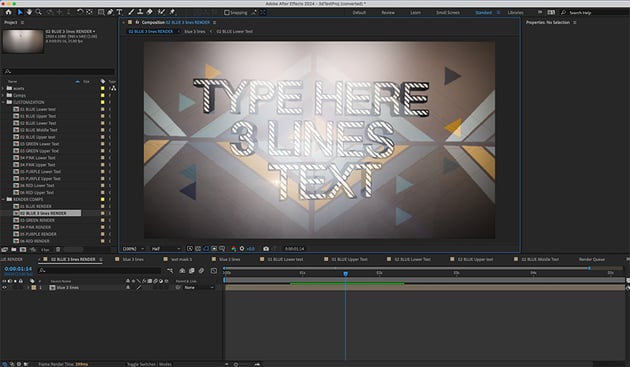Click the trash delete icon in Project panel
The height and width of the screenshot is (367, 630).
[x=58, y=250]
